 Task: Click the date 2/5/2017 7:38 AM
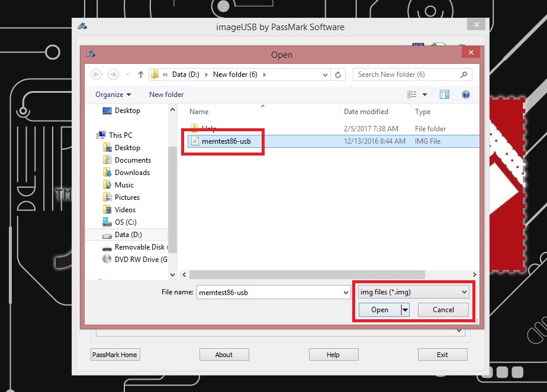click(371, 128)
